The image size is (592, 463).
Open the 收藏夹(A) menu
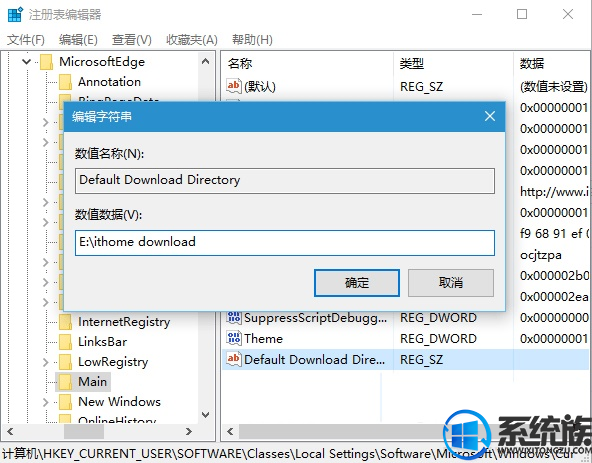(192, 40)
